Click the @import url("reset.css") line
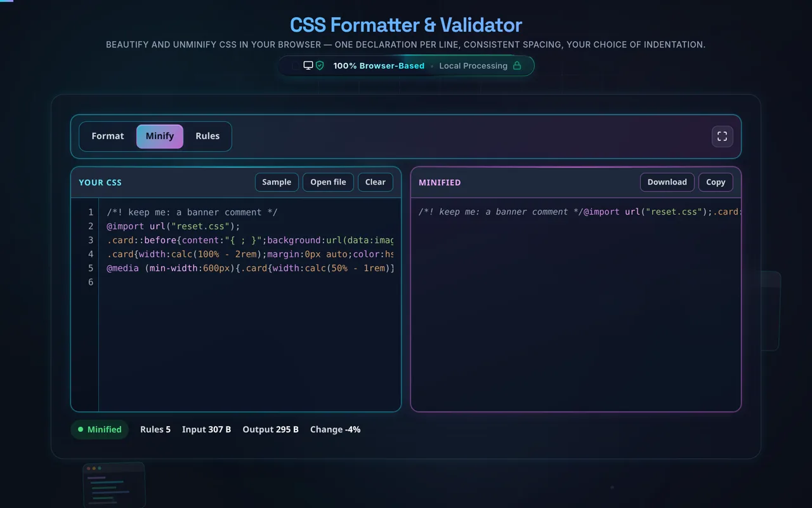 (173, 226)
